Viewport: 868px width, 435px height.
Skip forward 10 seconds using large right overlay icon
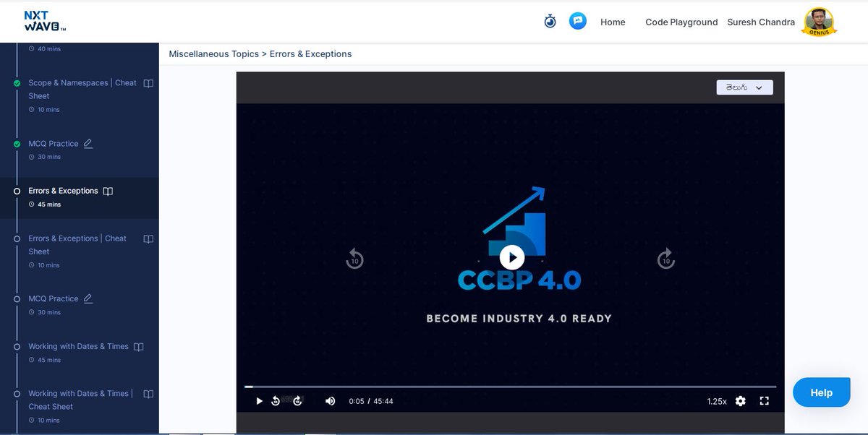[x=666, y=258]
